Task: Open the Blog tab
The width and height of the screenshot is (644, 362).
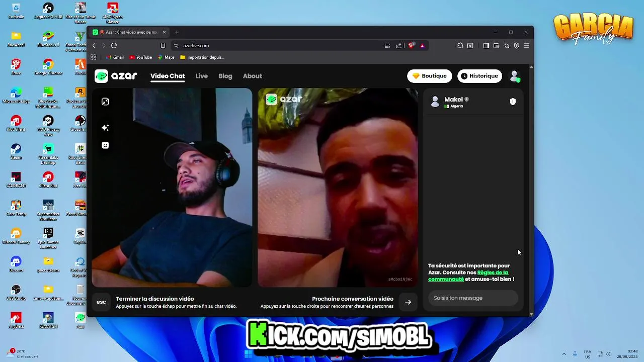Action: coord(225,76)
